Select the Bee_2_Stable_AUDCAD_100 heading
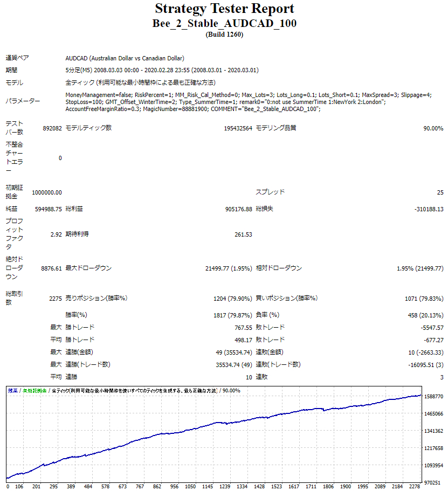The image size is (448, 491). (224, 24)
